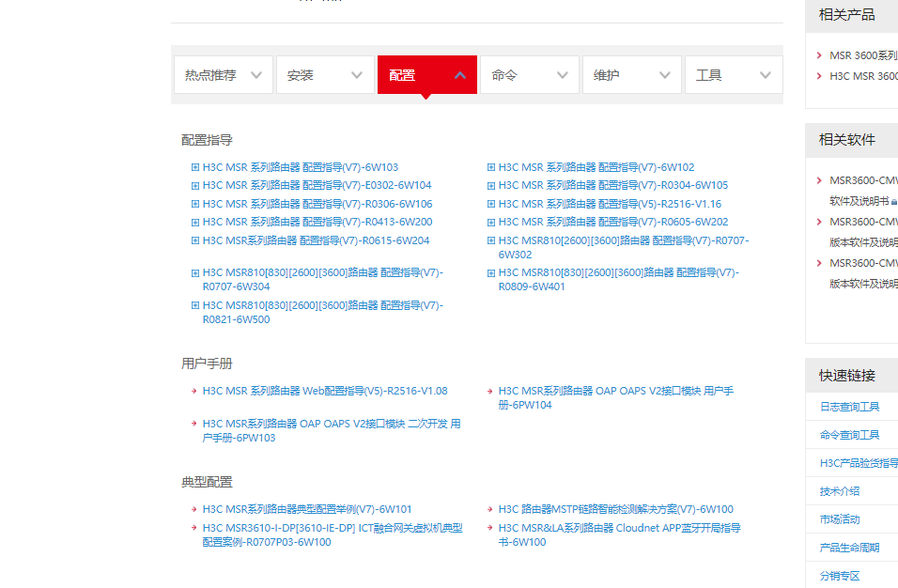
Task: Open MSR810[830] 配置指导 R0707-6W304 link
Action: [x=323, y=279]
